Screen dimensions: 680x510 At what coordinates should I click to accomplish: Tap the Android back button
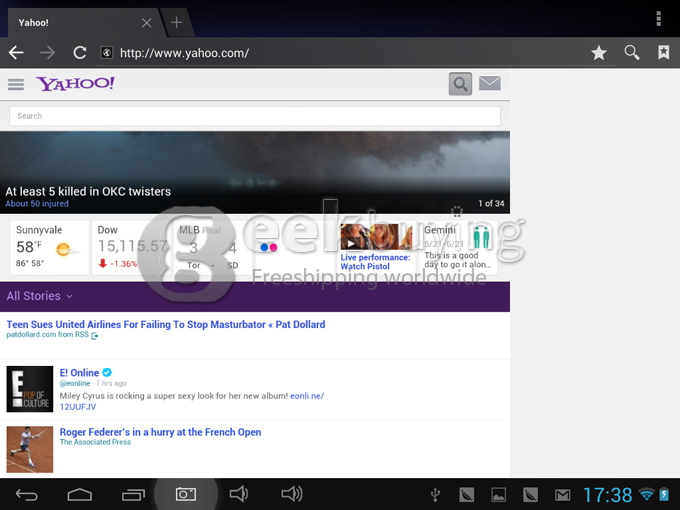coord(26,494)
